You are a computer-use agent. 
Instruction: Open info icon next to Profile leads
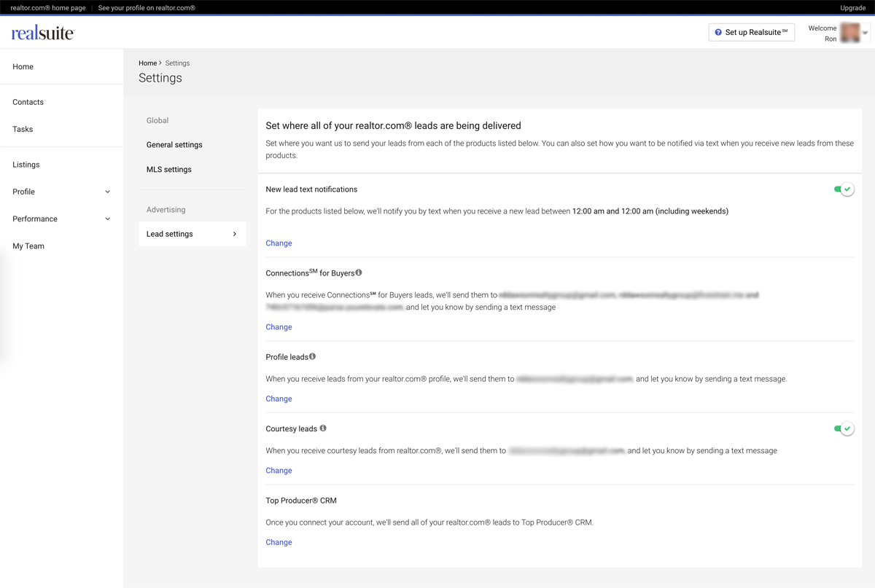pyautogui.click(x=312, y=356)
